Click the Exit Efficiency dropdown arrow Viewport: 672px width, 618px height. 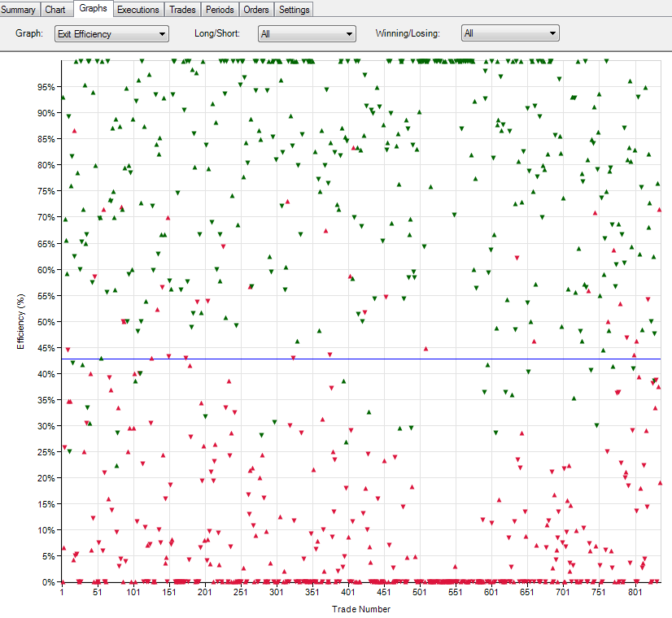click(162, 34)
